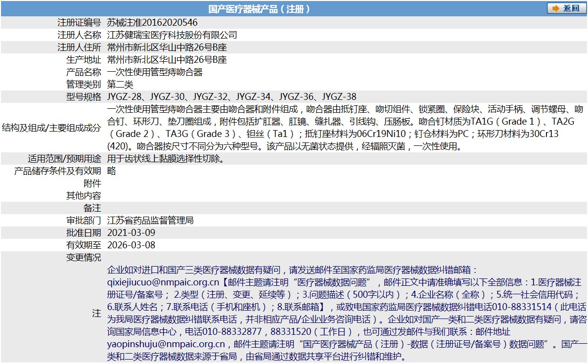
Task: Select the structure description paragraph text
Action: pyautogui.click(x=345, y=128)
